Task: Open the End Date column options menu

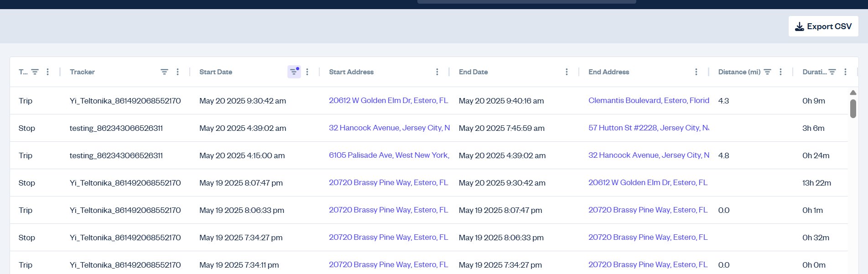Action: click(567, 72)
